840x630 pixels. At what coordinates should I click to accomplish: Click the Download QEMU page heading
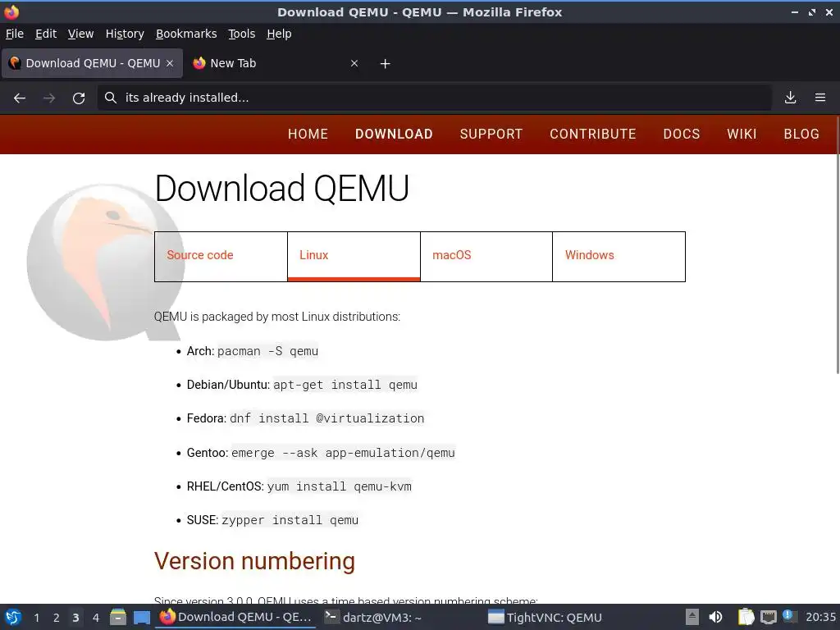click(x=282, y=188)
